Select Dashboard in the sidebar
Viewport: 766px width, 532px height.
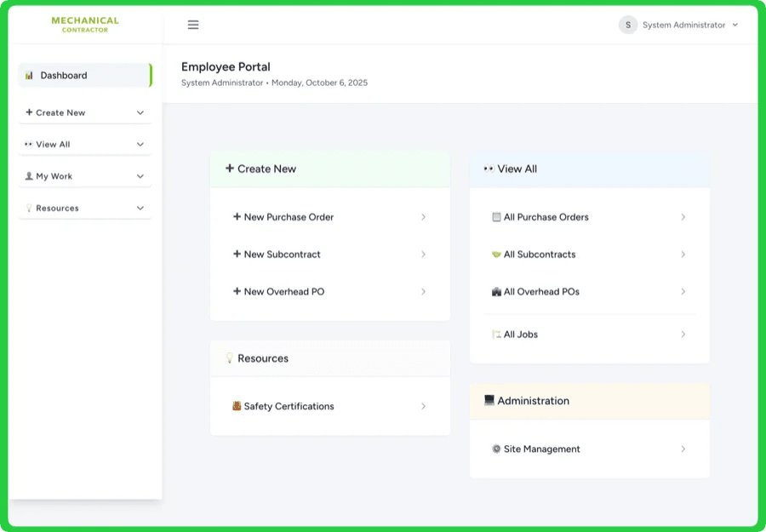[64, 75]
